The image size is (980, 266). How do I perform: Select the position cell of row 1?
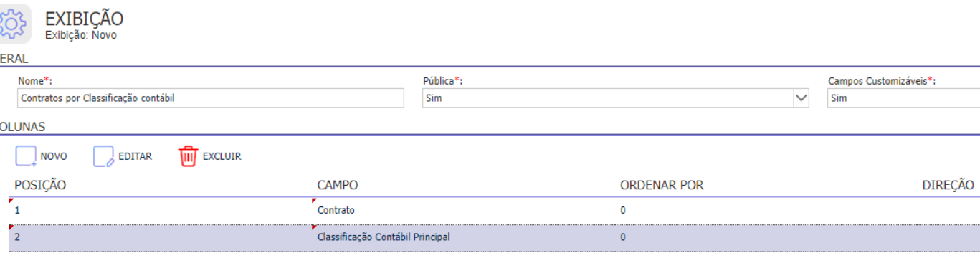click(x=161, y=211)
